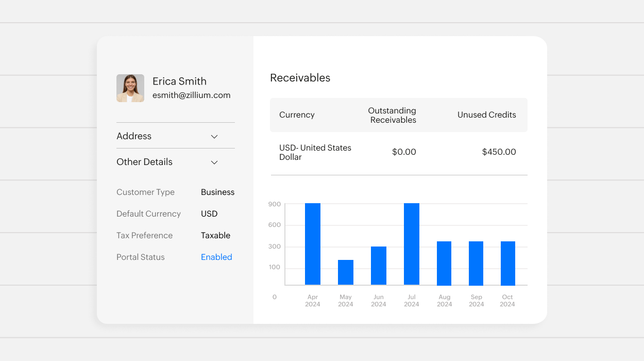The width and height of the screenshot is (644, 361).
Task: Click the Other Details heading
Action: [x=144, y=162]
